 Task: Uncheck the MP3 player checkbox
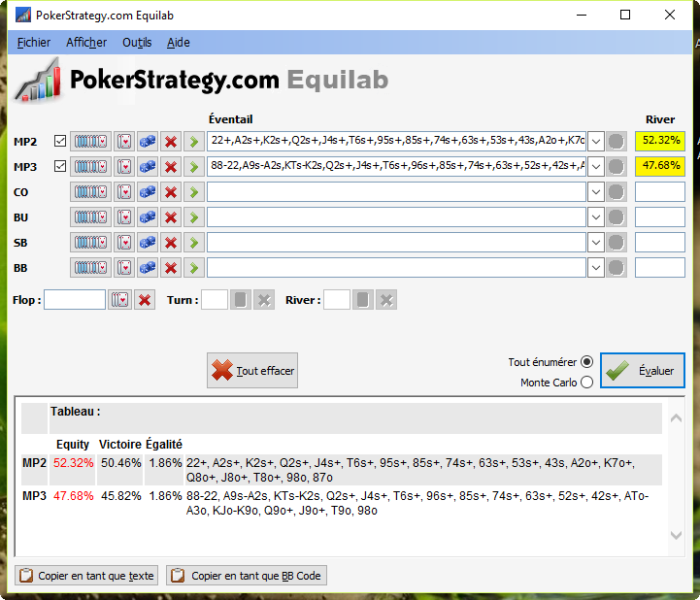[60, 167]
